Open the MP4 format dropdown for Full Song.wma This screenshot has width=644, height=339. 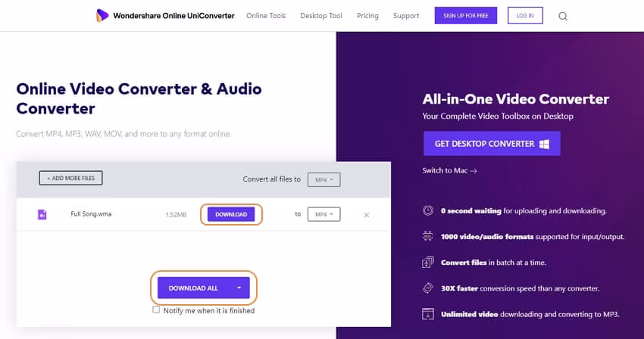pos(324,214)
